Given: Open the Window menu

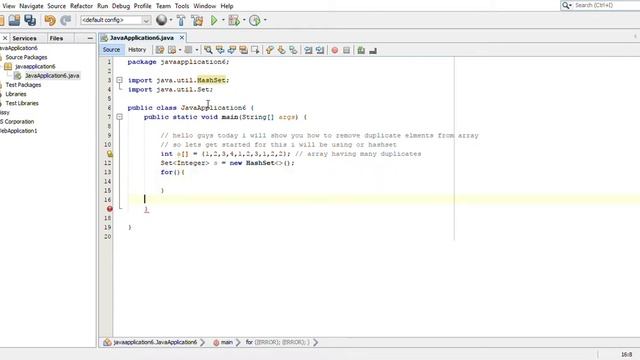Looking at the screenshot, I should point(204,6).
